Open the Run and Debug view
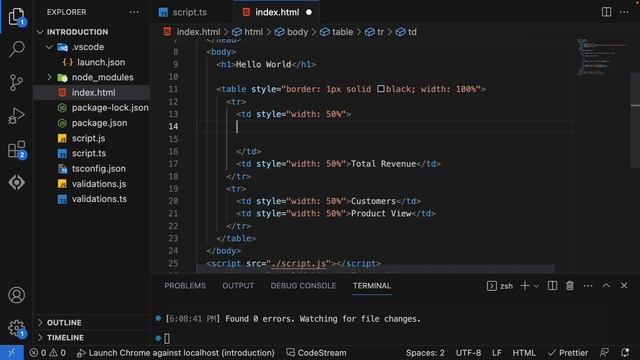This screenshot has width=640, height=360. tap(16, 116)
